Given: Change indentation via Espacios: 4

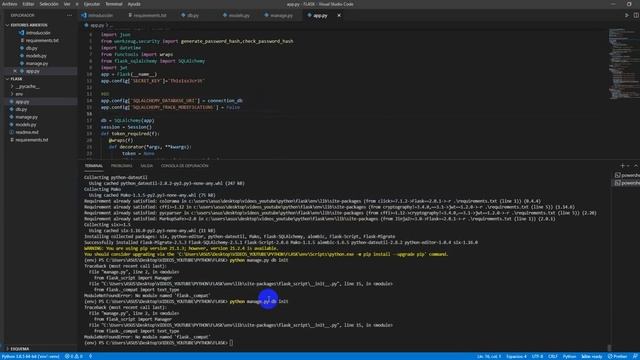Looking at the screenshot, I should (x=516, y=356).
